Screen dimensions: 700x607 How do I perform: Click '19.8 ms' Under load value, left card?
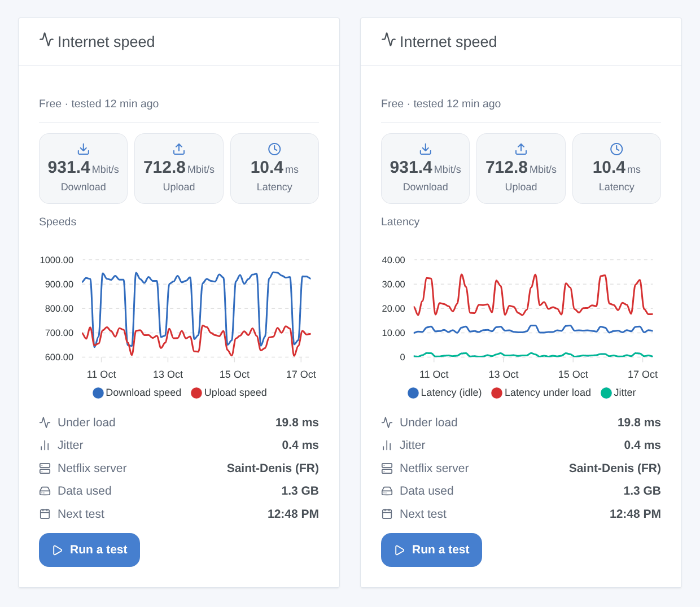pos(297,422)
